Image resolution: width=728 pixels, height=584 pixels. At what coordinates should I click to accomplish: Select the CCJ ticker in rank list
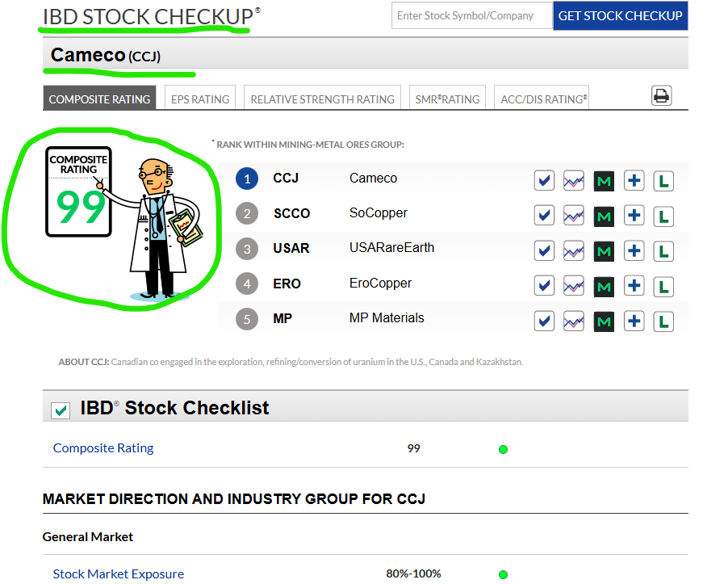286,178
